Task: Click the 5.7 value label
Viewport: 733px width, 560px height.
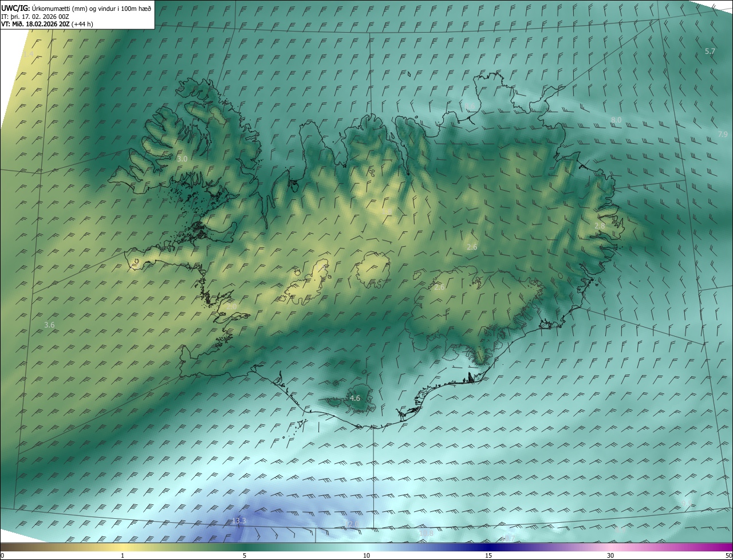Action: click(710, 51)
